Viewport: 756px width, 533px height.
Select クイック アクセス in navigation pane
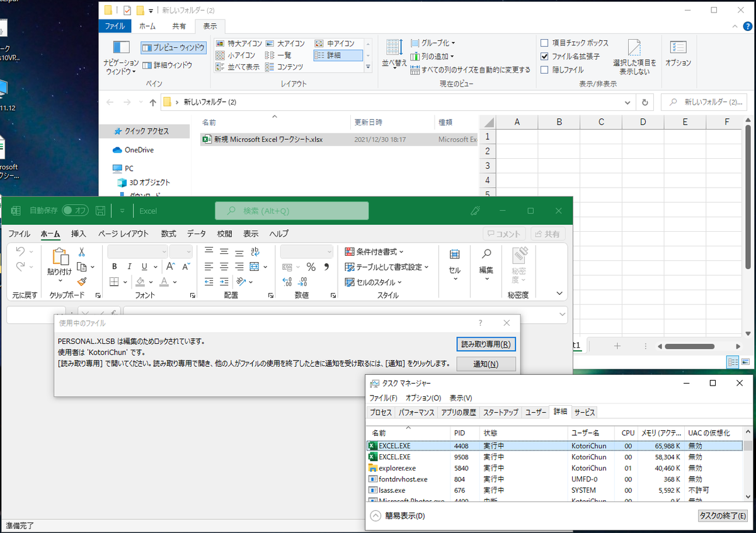[147, 131]
